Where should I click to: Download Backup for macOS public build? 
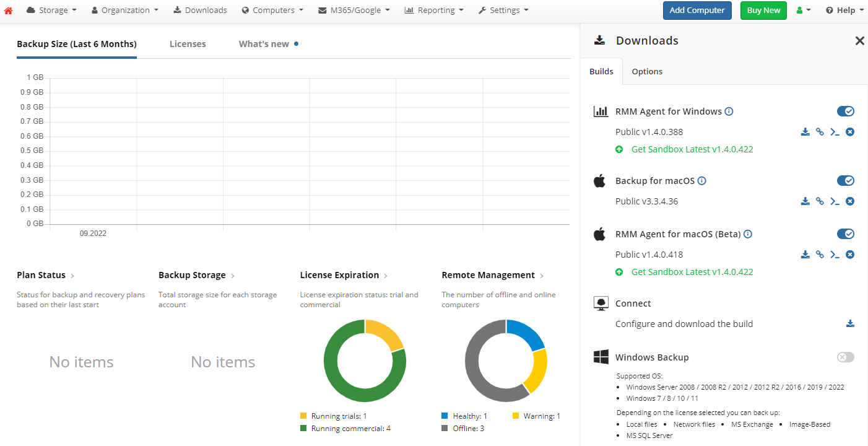805,201
